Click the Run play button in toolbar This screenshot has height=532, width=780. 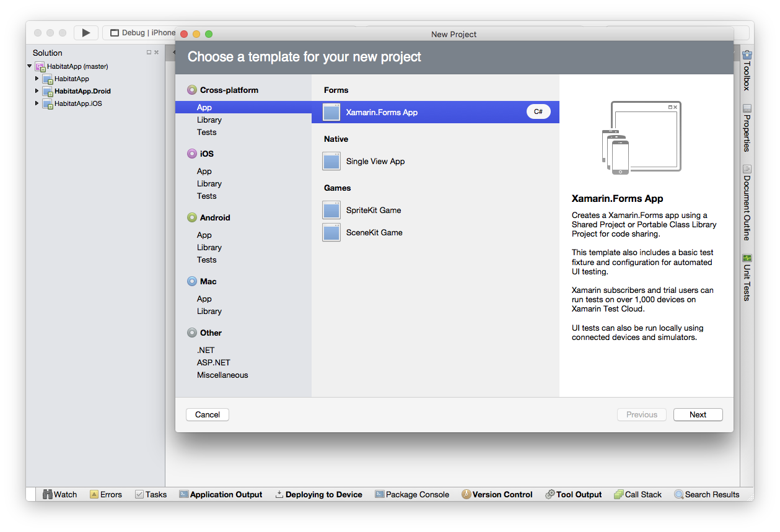click(86, 33)
